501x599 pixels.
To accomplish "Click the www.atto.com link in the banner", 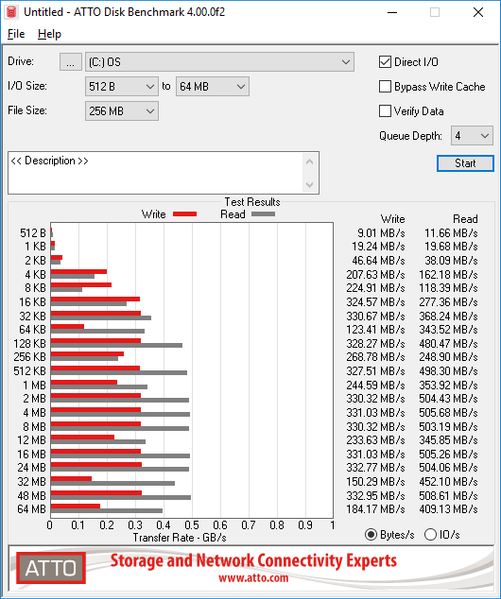I will pos(253,577).
